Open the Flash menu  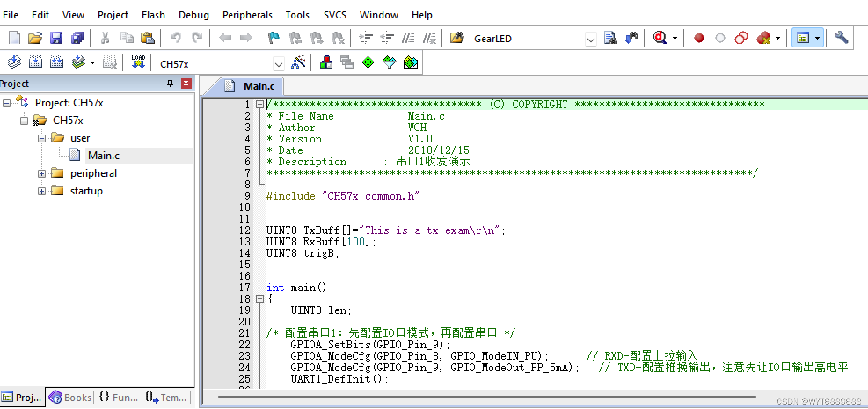tap(153, 15)
